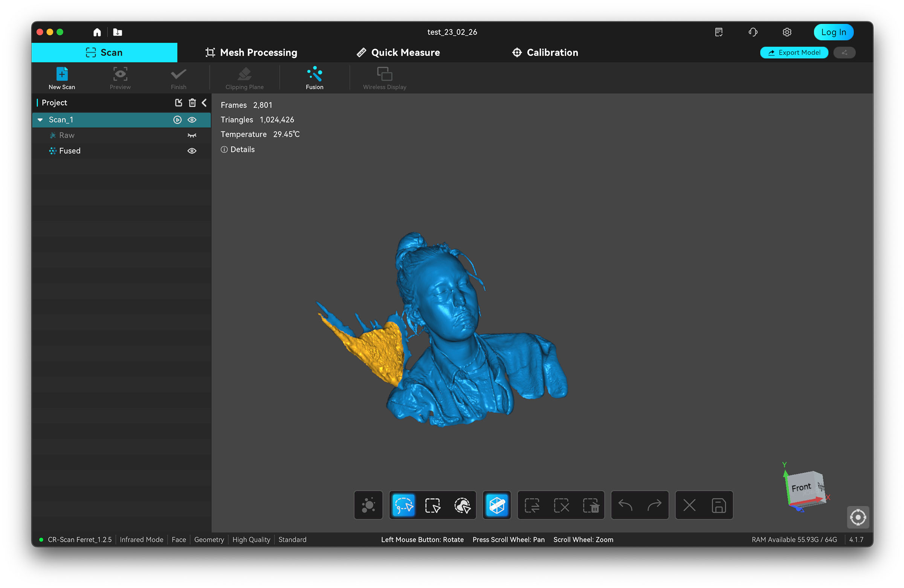This screenshot has width=904, height=588.
Task: Reset view with the recenter target icon
Action: (x=858, y=517)
